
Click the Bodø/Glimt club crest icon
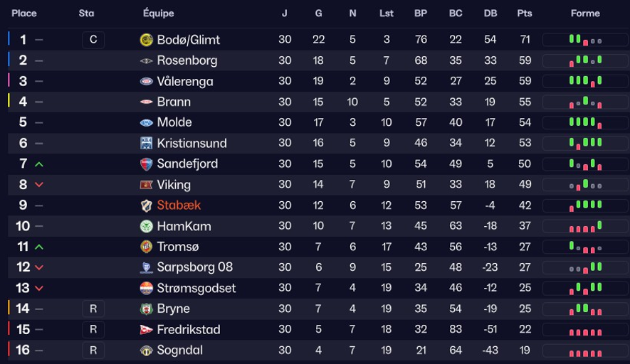[x=147, y=40]
